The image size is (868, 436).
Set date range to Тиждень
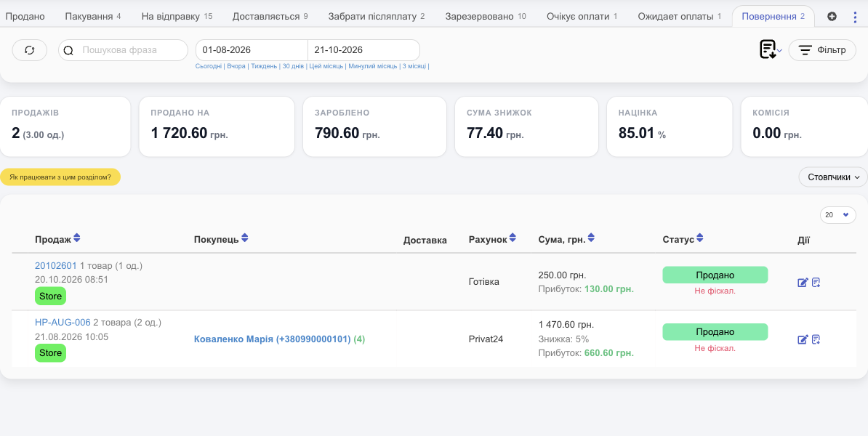coord(263,66)
